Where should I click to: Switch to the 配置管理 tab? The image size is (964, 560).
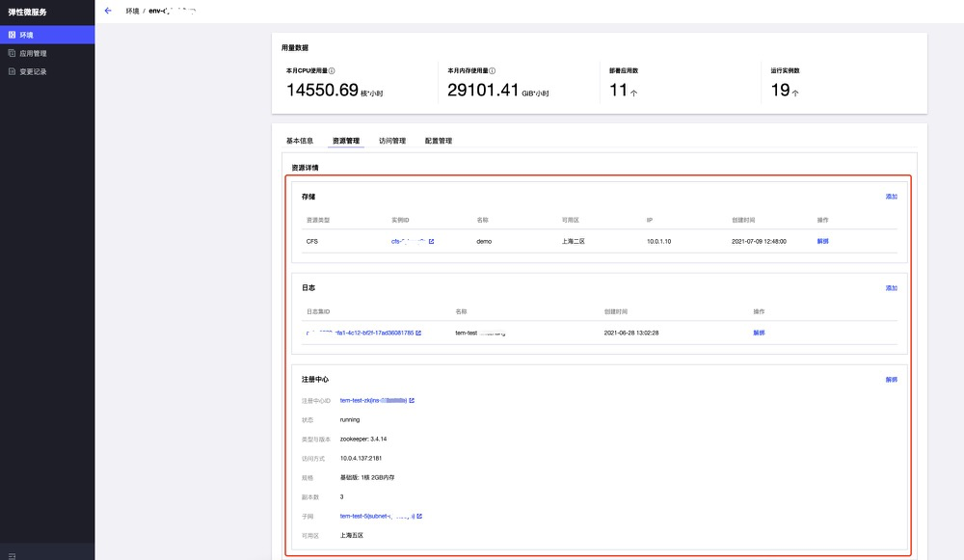pyautogui.click(x=439, y=141)
